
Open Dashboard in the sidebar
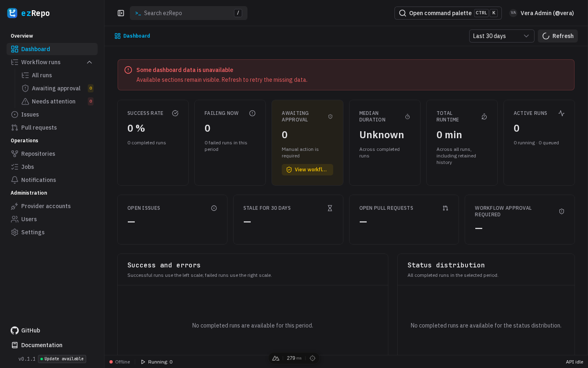point(52,49)
